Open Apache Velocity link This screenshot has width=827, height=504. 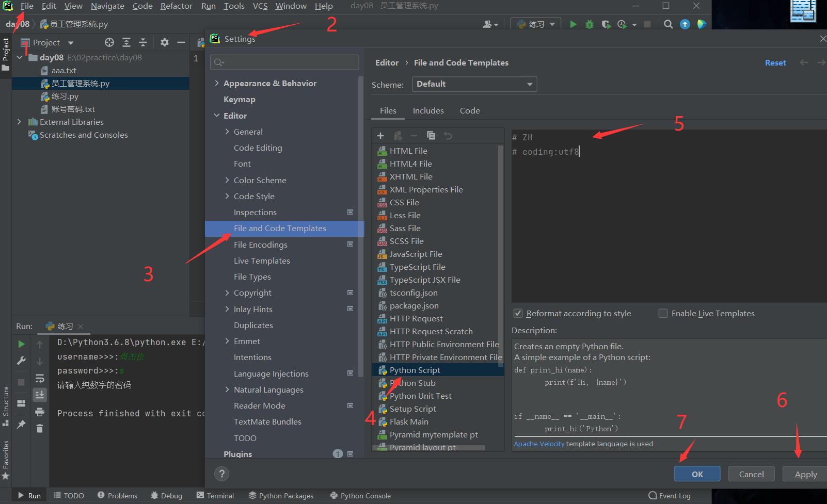coord(539,444)
